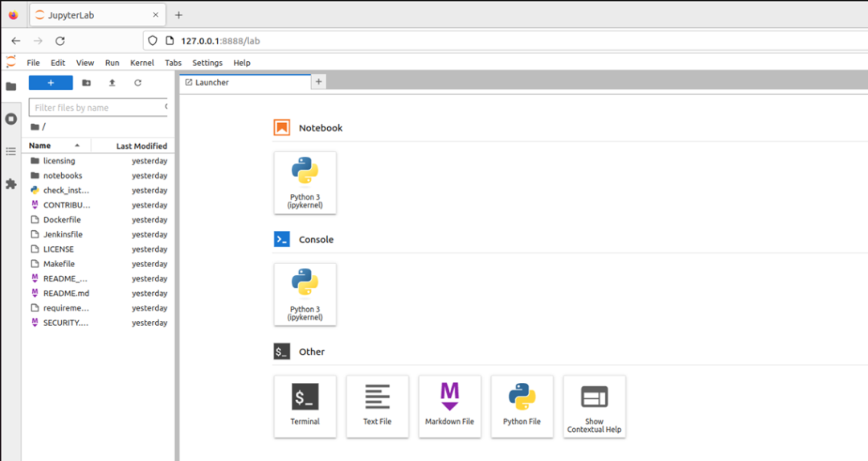Refresh the file browser list
The image size is (868, 461).
pyautogui.click(x=138, y=83)
